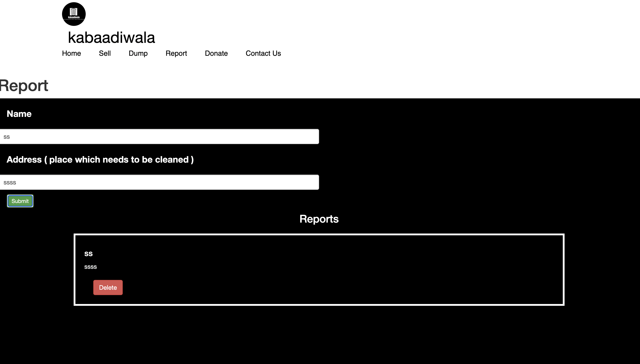Image resolution: width=640 pixels, height=364 pixels.
Task: Click the kabaadiwala site title text
Action: [x=111, y=37]
